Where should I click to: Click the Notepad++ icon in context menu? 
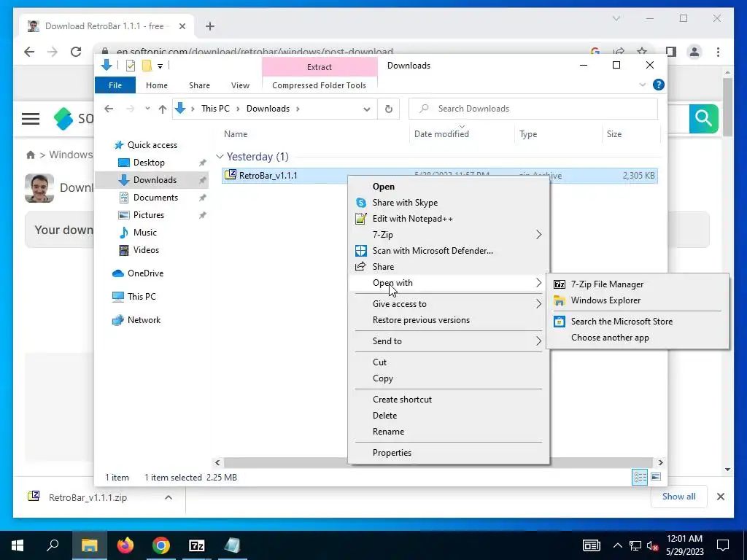coord(361,219)
